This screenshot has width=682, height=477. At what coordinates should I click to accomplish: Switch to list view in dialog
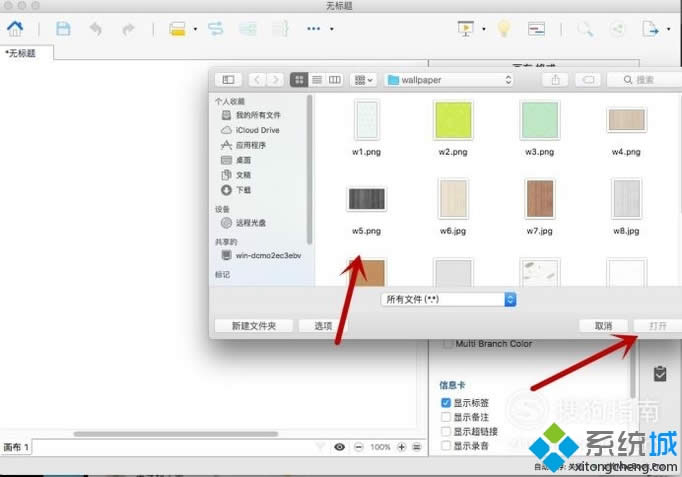317,80
